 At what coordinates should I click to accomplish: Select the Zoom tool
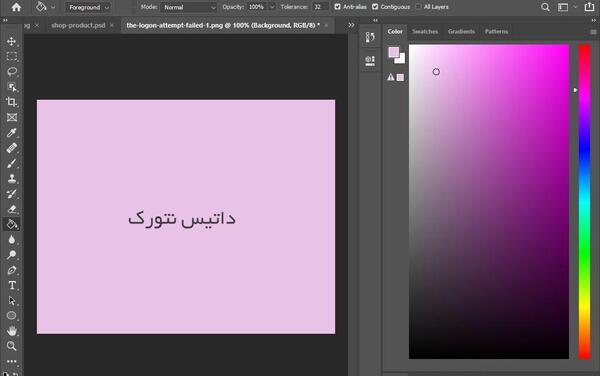coord(11,346)
